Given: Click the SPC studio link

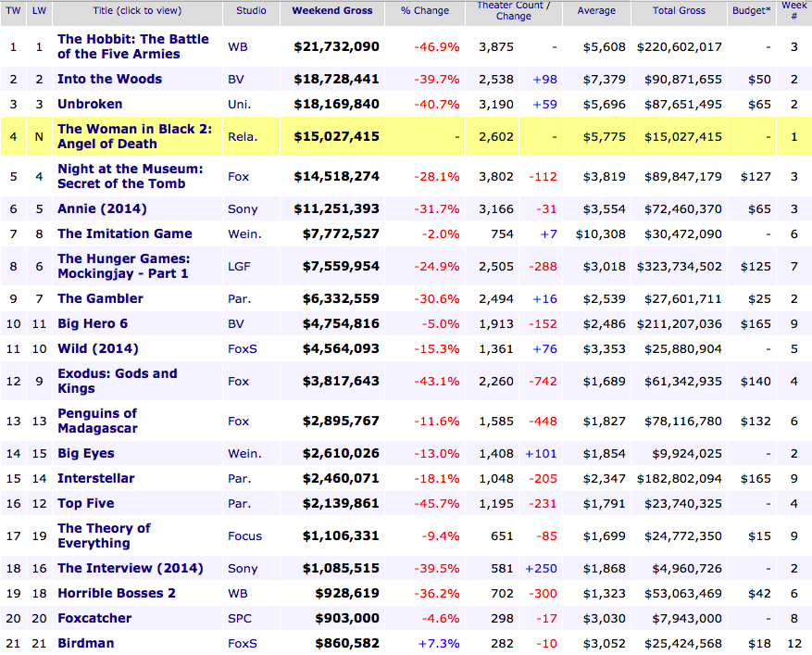Looking at the screenshot, I should click(240, 618).
